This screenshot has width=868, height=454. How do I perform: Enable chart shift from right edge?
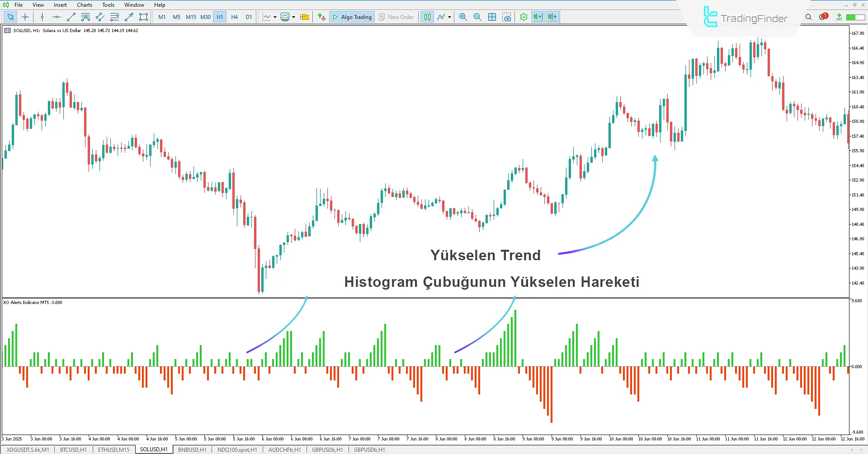[552, 17]
